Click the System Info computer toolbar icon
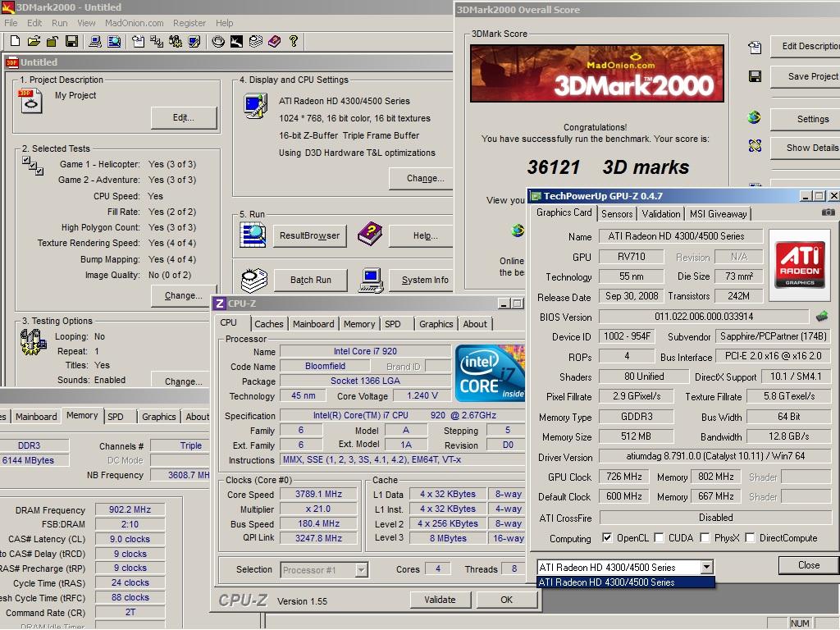 click(x=95, y=41)
